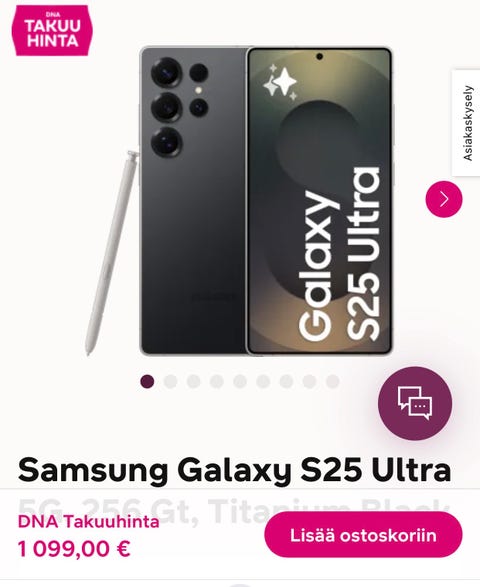Choose the seventh carousel dot
The width and height of the screenshot is (480, 587).
click(x=286, y=381)
